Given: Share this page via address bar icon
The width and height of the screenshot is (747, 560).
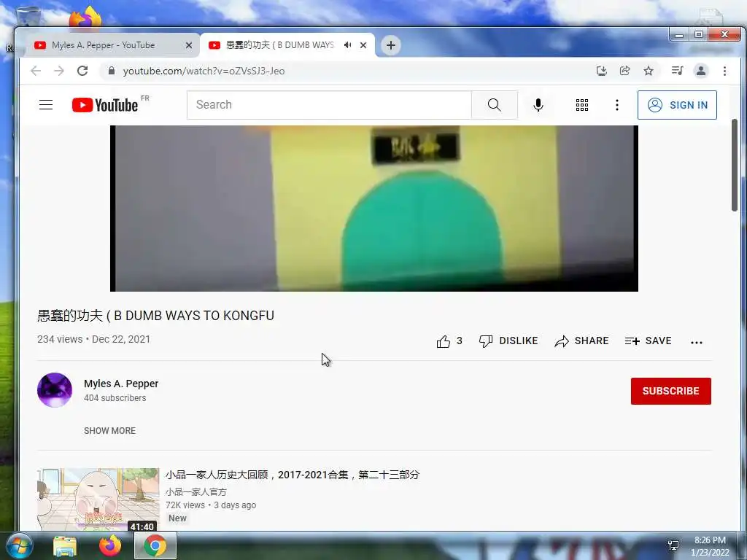Looking at the screenshot, I should 624,71.
